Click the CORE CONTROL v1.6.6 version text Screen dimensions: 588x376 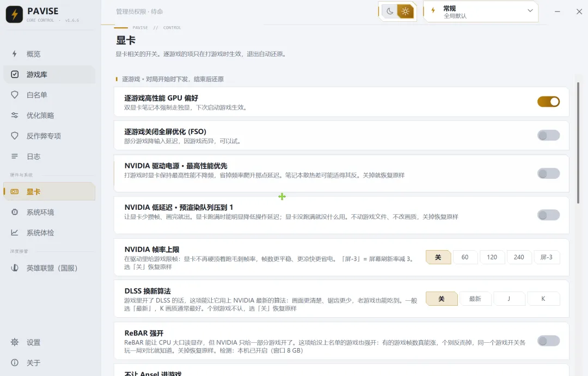coord(52,20)
